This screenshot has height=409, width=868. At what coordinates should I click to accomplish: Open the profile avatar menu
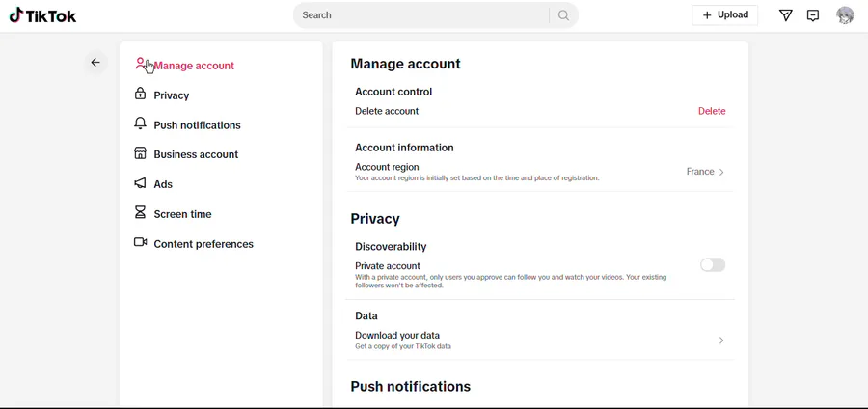coord(845,15)
